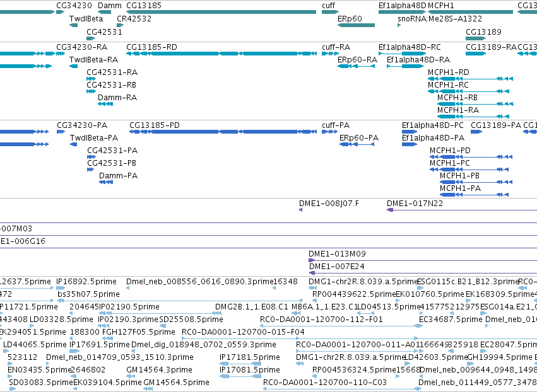The image size is (537, 392).
Task: Select the MCPH1-PA protein label
Action: coord(460,188)
